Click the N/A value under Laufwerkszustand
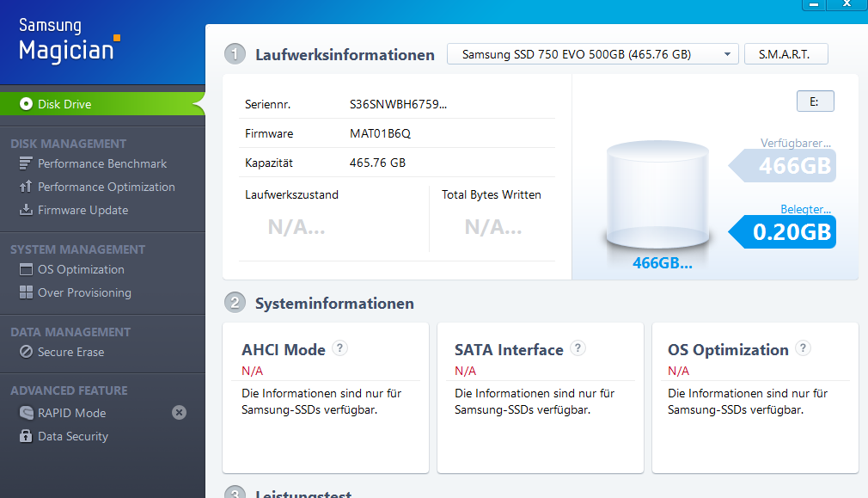 point(296,226)
